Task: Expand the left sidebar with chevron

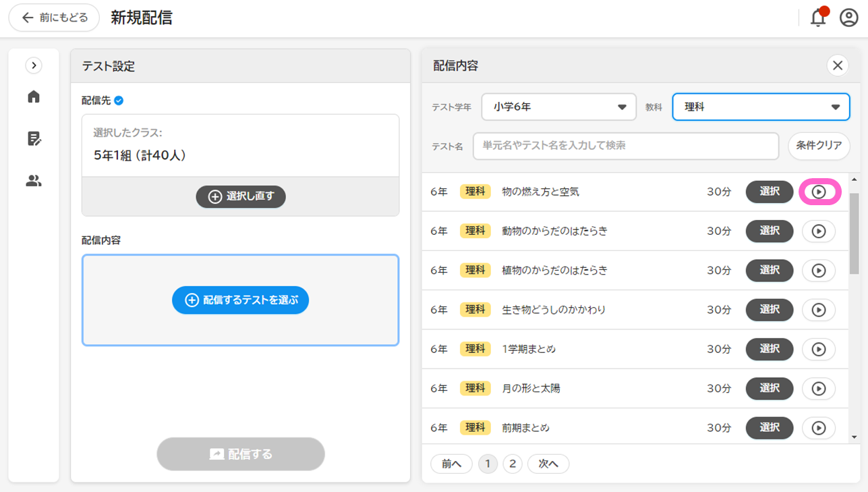Action: [34, 65]
